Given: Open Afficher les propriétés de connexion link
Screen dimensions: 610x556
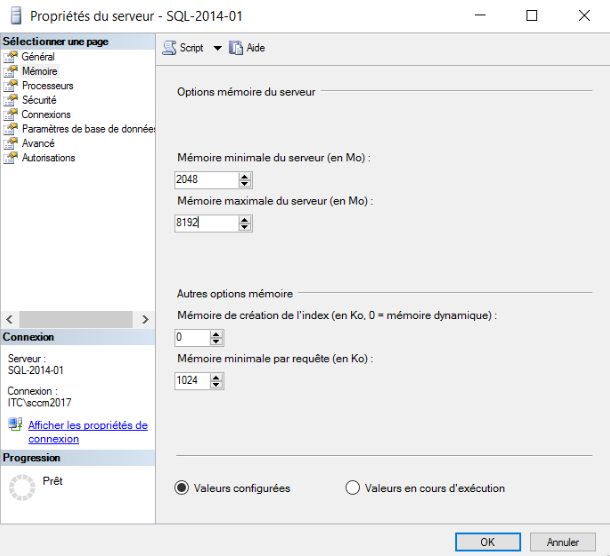Looking at the screenshot, I should pyautogui.click(x=88, y=432).
